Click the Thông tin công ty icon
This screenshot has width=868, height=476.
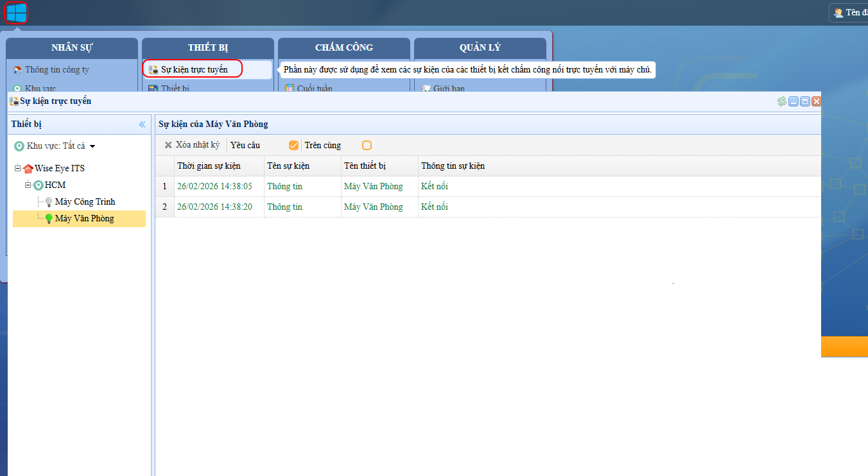pos(17,70)
